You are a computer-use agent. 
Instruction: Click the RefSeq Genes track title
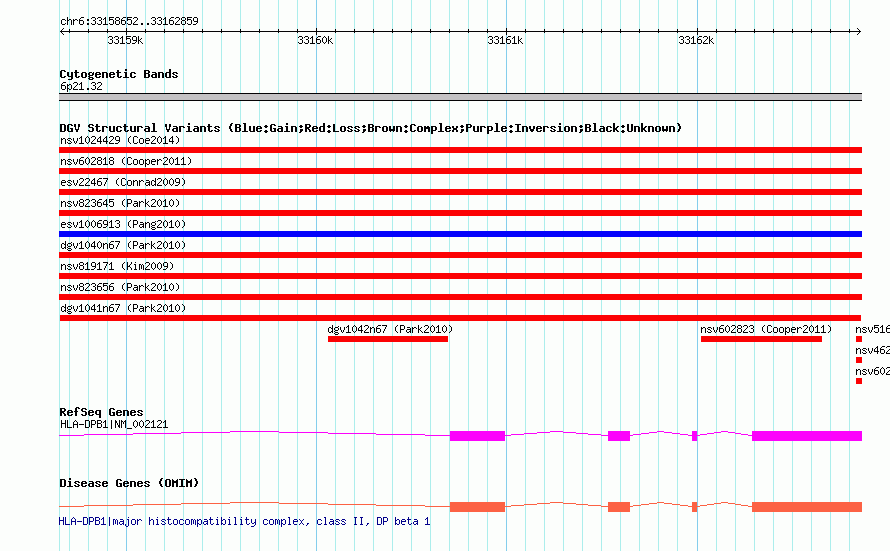tap(101, 412)
